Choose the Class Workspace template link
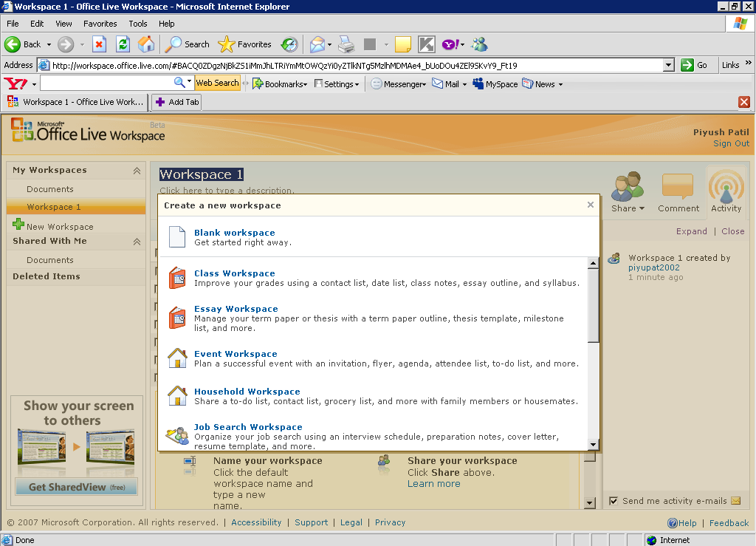 click(234, 273)
